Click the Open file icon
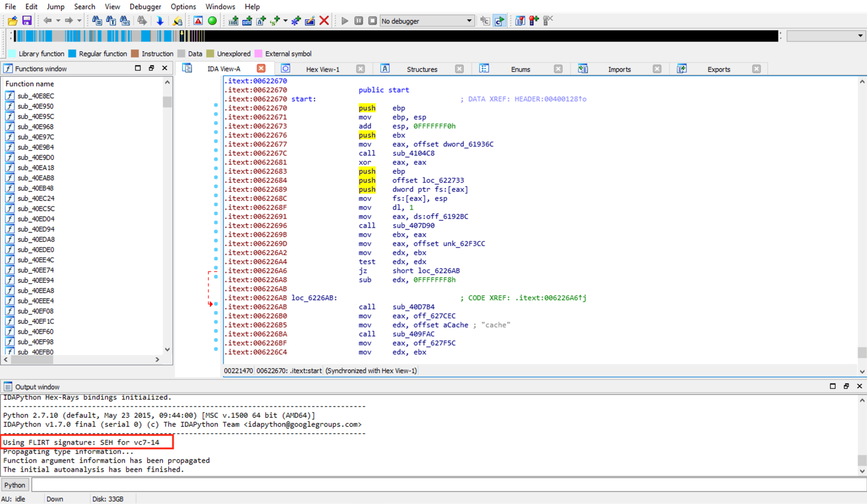This screenshot has width=867, height=504. (x=12, y=21)
